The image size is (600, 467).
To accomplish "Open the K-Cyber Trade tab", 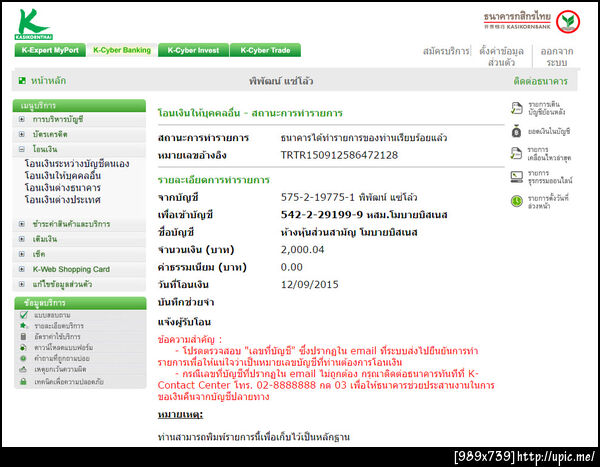I will [x=265, y=50].
